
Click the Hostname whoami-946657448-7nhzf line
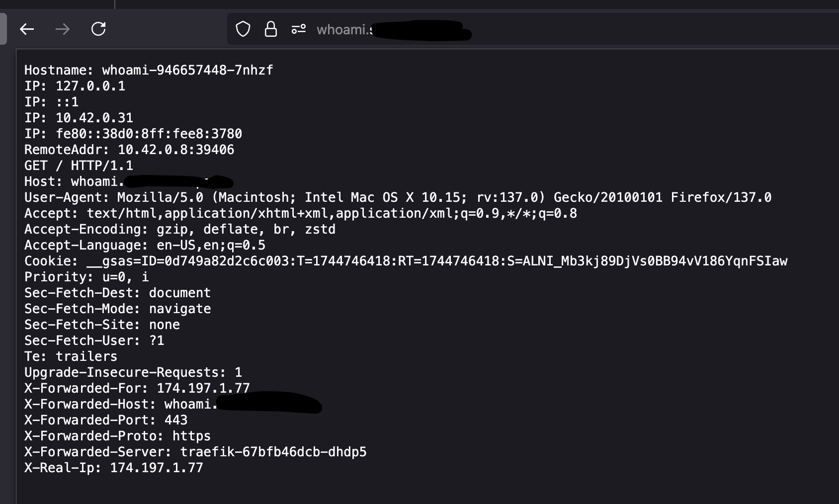(149, 70)
